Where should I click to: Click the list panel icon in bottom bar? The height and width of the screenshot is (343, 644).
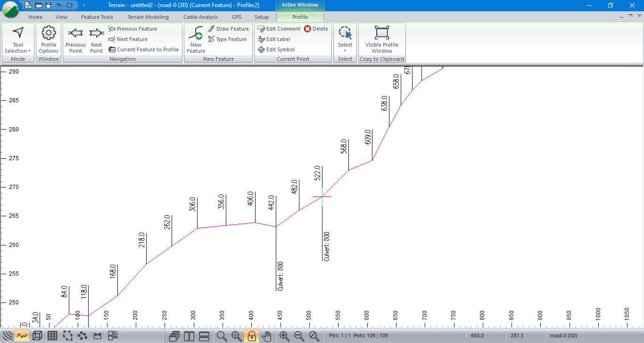click(x=113, y=336)
